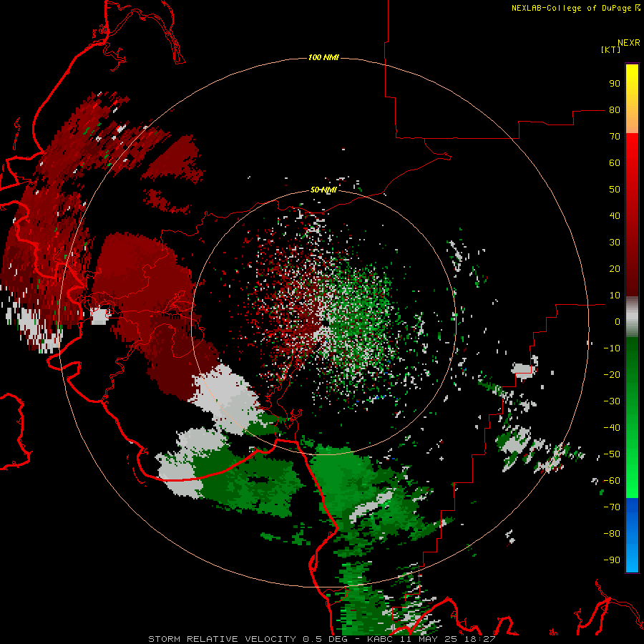Click the gray zero-velocity segment of color bar
Image resolution: width=644 pixels, height=644 pixels.
pyautogui.click(x=632, y=317)
